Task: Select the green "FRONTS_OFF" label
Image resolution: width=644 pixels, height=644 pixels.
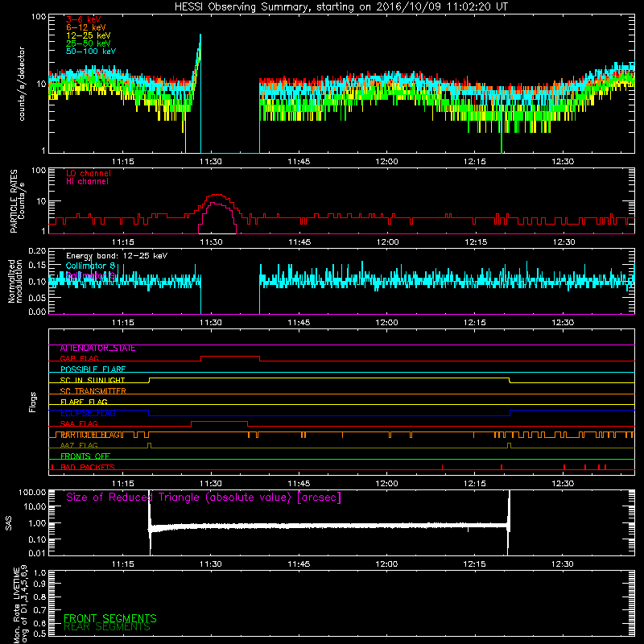Action: point(85,456)
